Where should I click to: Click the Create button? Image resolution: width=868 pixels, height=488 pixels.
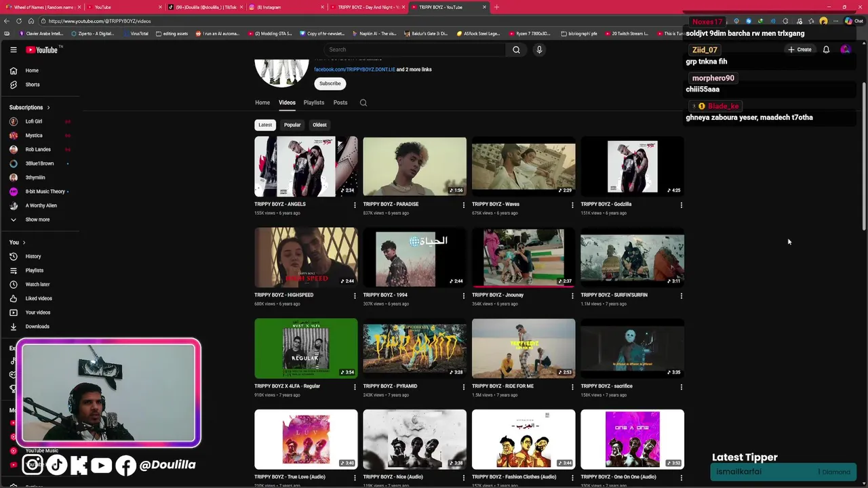click(x=800, y=49)
